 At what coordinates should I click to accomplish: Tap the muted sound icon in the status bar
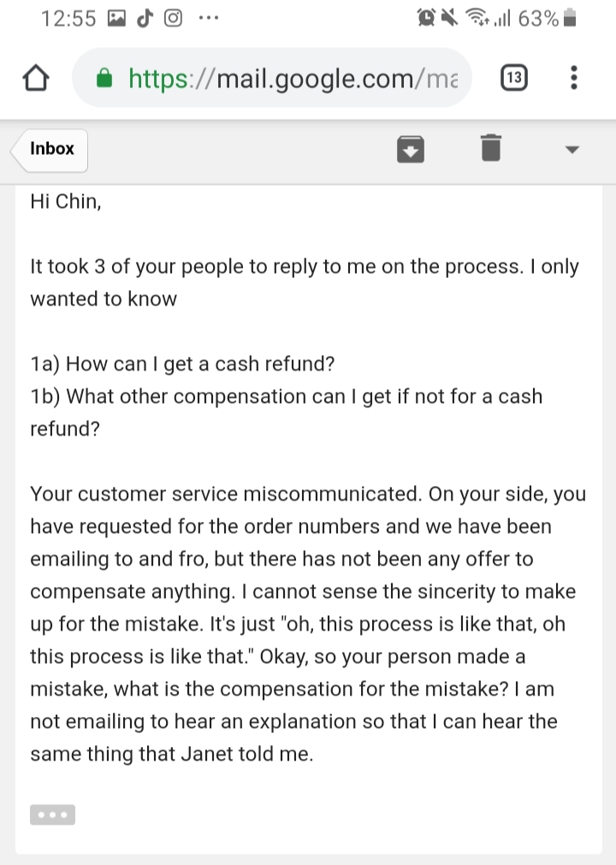coord(449,18)
